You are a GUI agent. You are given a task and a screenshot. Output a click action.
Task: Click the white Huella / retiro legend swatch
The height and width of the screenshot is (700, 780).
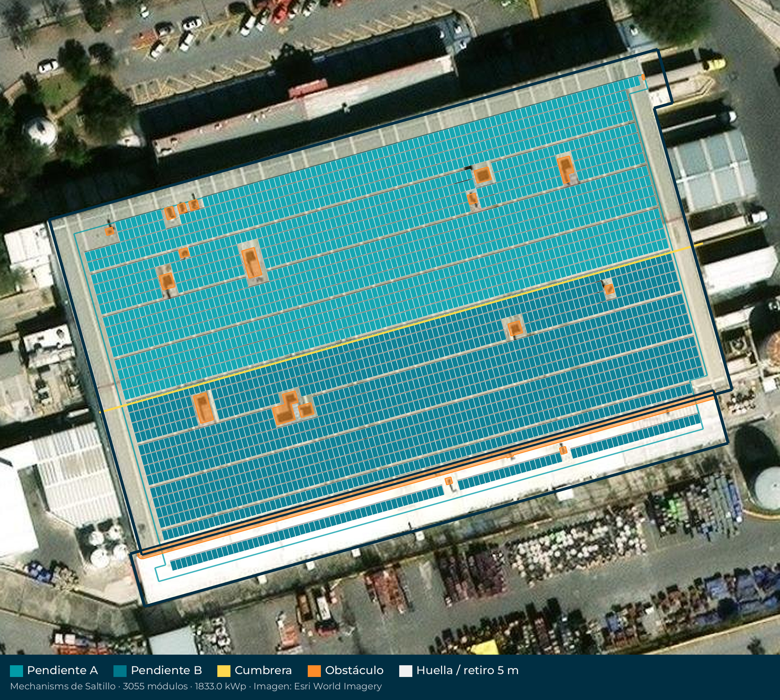406,671
